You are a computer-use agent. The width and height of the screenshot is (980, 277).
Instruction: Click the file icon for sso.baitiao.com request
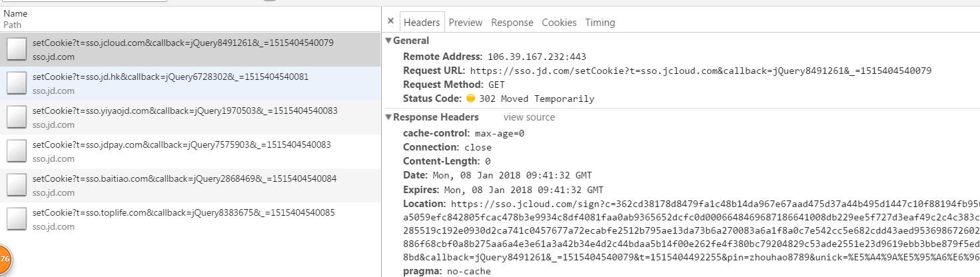point(17,185)
